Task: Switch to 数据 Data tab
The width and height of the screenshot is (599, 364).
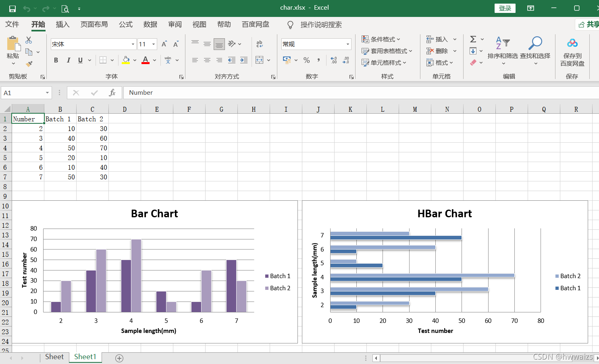Action: [x=150, y=24]
